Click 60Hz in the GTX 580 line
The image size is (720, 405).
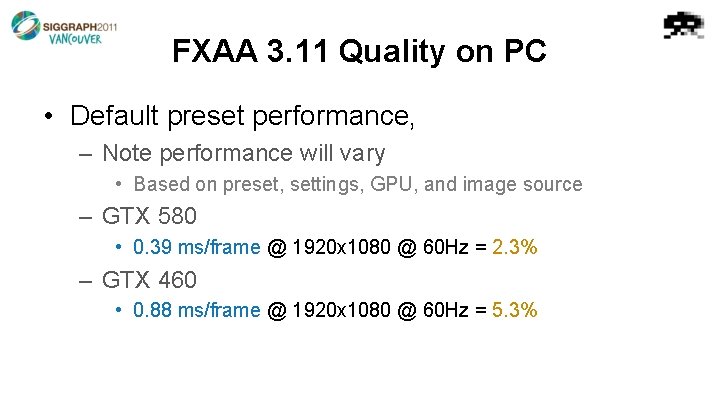(445, 247)
